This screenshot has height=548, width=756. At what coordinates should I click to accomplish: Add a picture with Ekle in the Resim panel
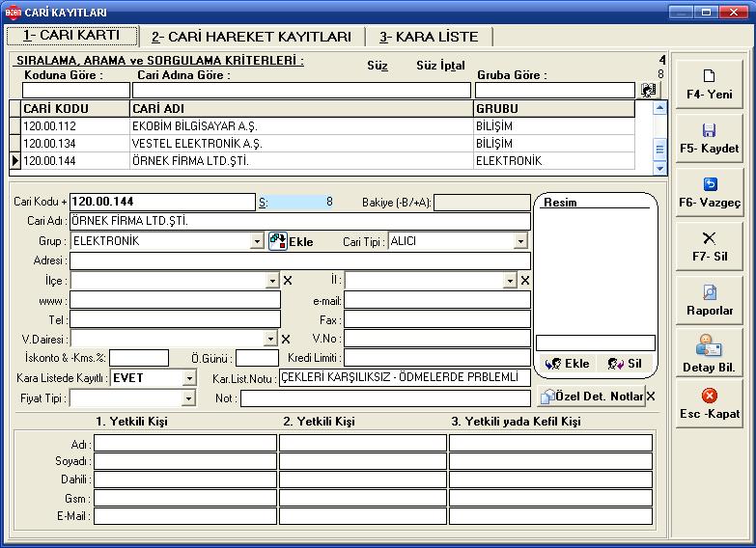click(x=568, y=364)
